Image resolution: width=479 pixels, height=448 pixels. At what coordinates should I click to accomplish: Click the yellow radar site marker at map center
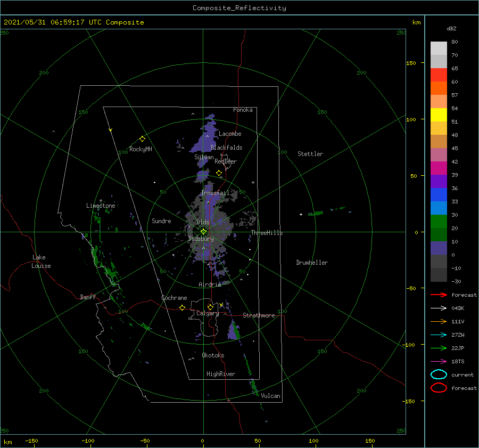pyautogui.click(x=203, y=232)
